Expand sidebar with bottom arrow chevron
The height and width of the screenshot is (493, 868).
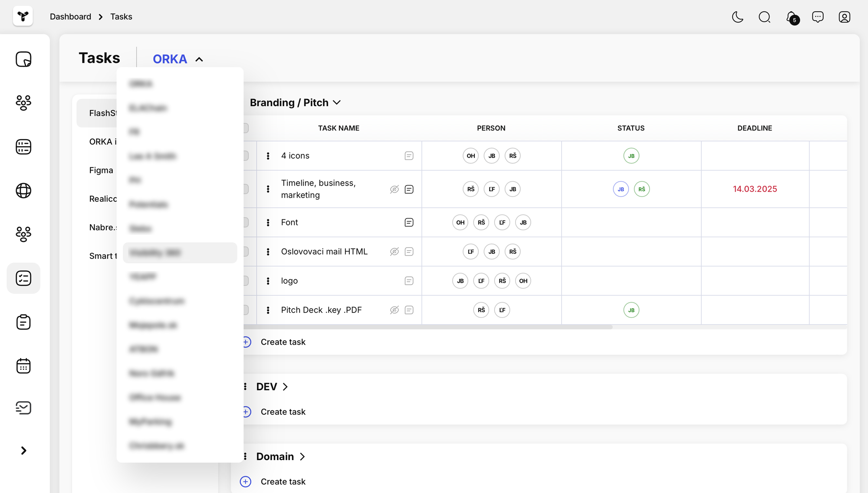pyautogui.click(x=23, y=451)
